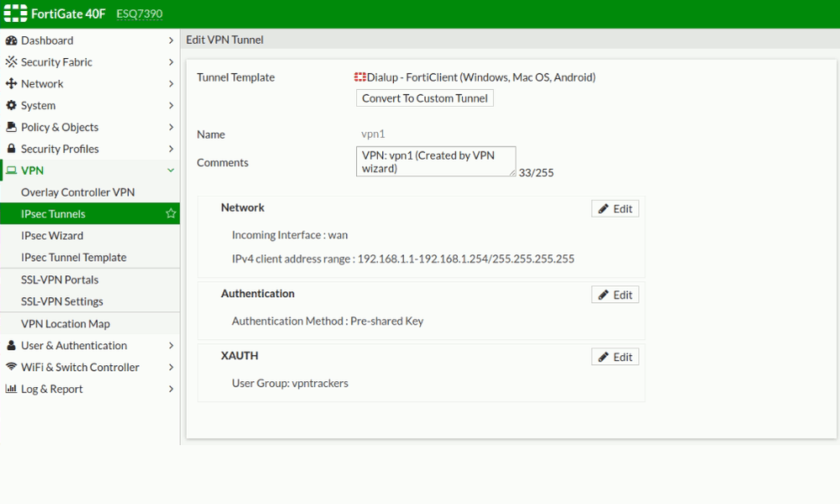Click the Network section heading
The height and width of the screenshot is (504, 840).
click(242, 207)
